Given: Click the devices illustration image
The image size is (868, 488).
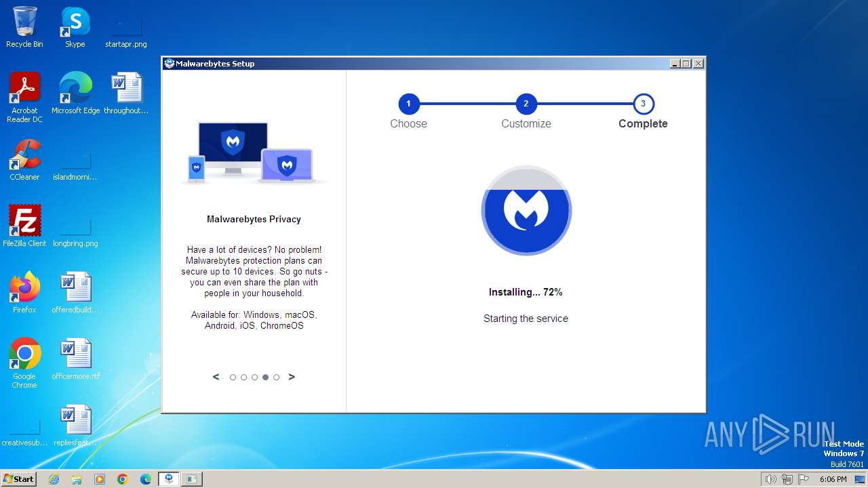Looking at the screenshot, I should [254, 152].
